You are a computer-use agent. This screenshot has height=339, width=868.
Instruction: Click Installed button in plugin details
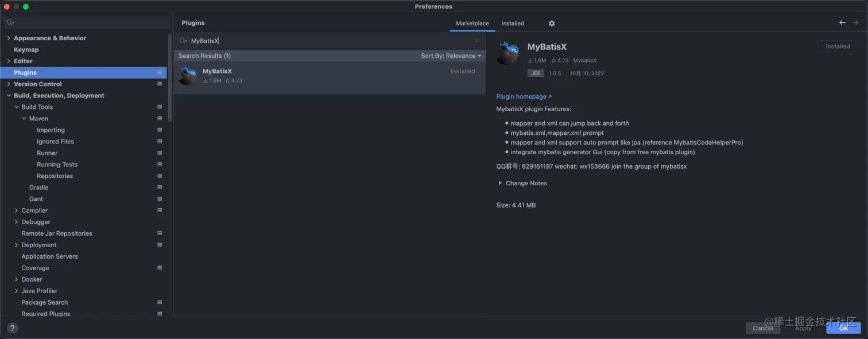point(838,46)
